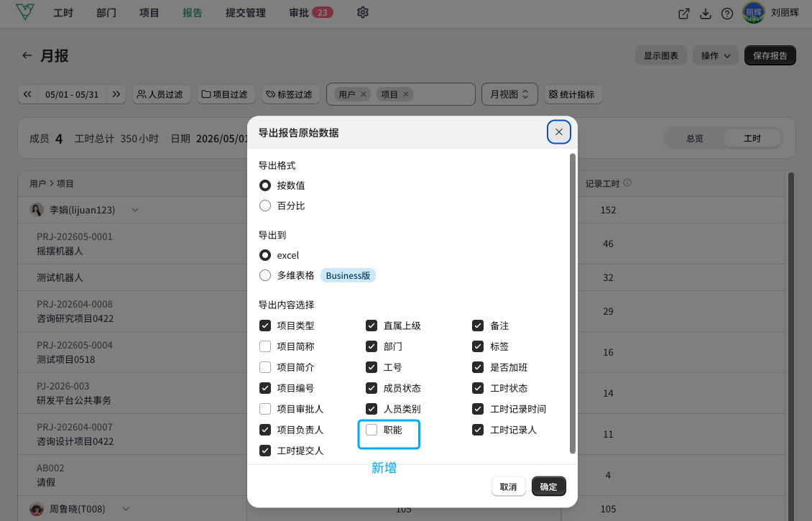Screen dimensions: 812x521
Task: Uncheck the 标签 checkbox
Action: click(478, 346)
